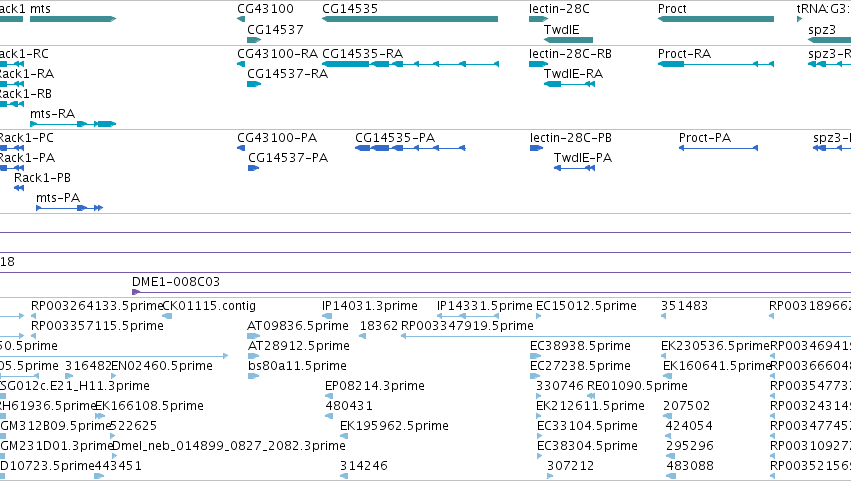Screen dimensions: 851x481
Task: Click the RP003264133.5prime EST label
Action: (x=97, y=306)
